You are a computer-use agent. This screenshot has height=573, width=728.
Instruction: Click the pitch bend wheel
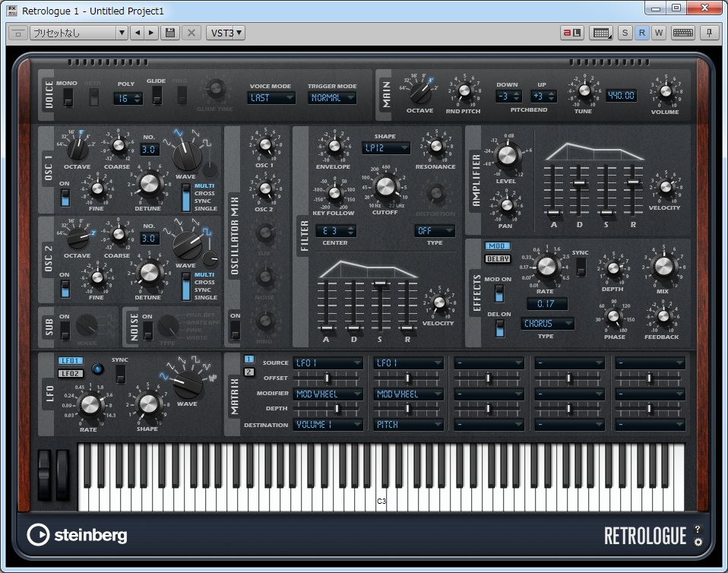(x=44, y=474)
